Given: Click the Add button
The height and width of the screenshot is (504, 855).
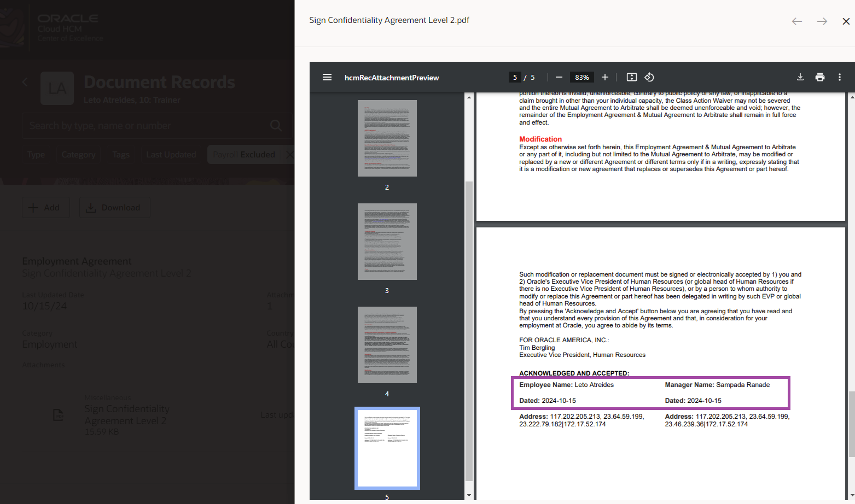Looking at the screenshot, I should click(46, 208).
